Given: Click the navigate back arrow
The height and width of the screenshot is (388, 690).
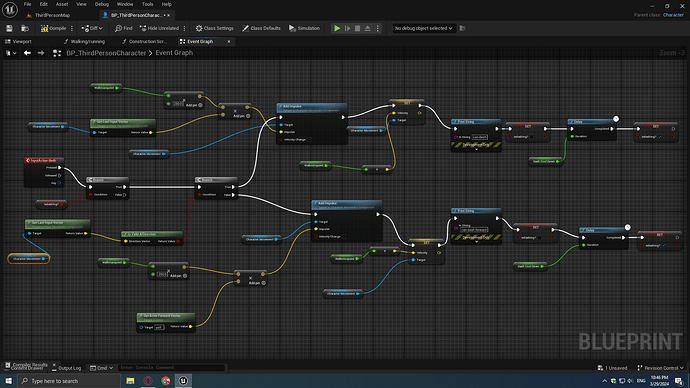Looking at the screenshot, I should 27,53.
